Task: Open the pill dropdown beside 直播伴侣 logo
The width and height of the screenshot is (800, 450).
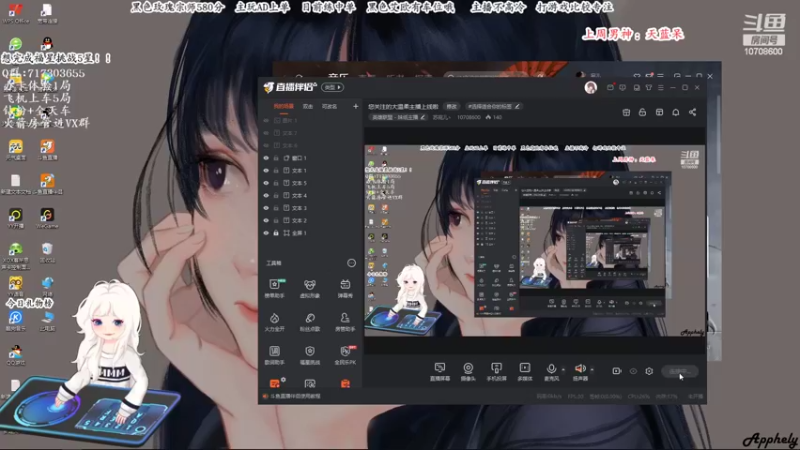Action: pos(332,87)
